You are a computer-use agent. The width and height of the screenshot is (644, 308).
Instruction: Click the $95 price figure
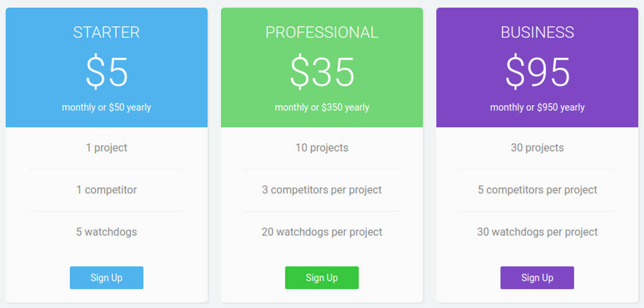coord(537,72)
